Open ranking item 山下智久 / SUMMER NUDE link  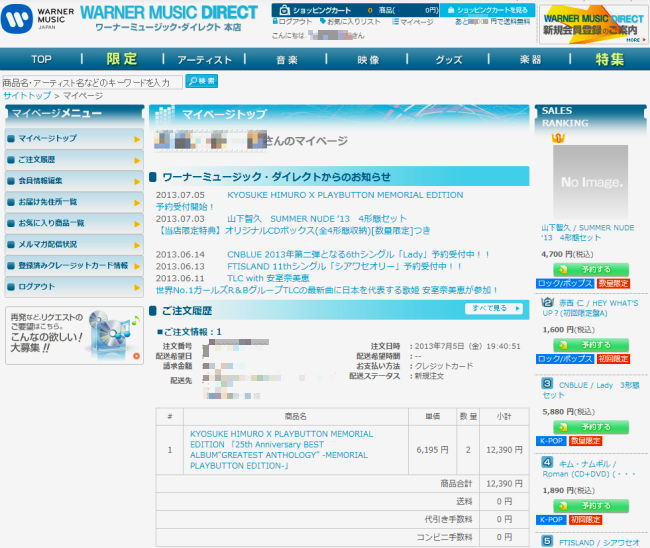(x=587, y=233)
